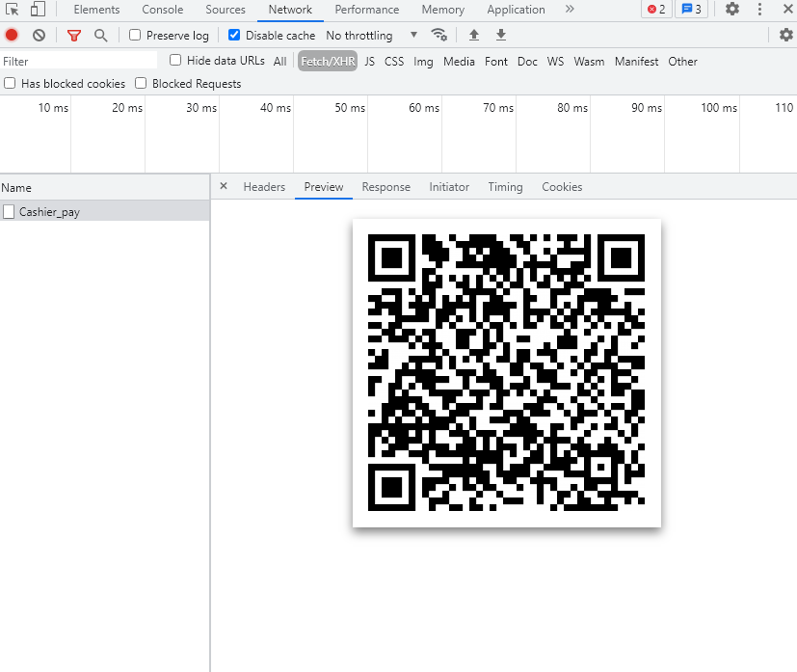Select the Network panel tab

pyautogui.click(x=290, y=9)
